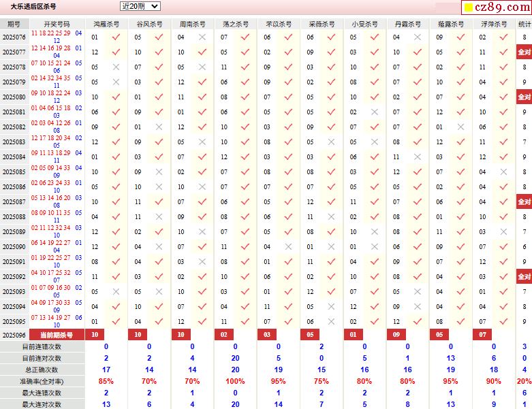
Task: Click the gray X in row 2025076 丹霞杀号
Action: click(418, 37)
